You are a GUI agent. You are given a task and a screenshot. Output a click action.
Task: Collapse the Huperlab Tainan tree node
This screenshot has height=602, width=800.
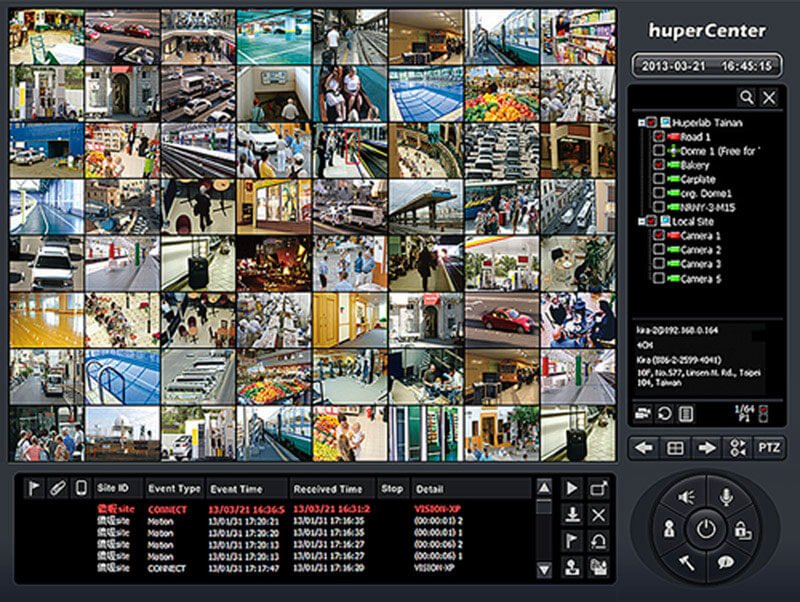coord(640,122)
